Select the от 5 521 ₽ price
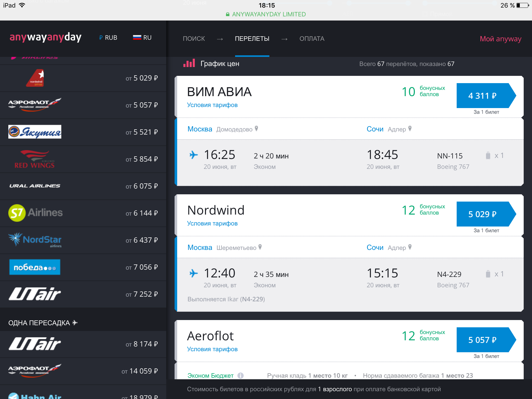Viewport: 532px width, 399px height. tap(142, 132)
